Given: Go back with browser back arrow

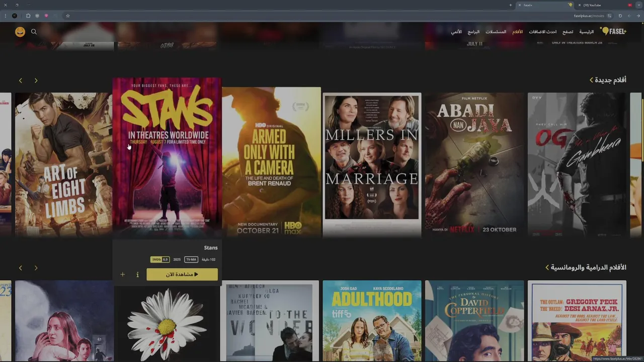Looking at the screenshot, I should [x=638, y=16].
